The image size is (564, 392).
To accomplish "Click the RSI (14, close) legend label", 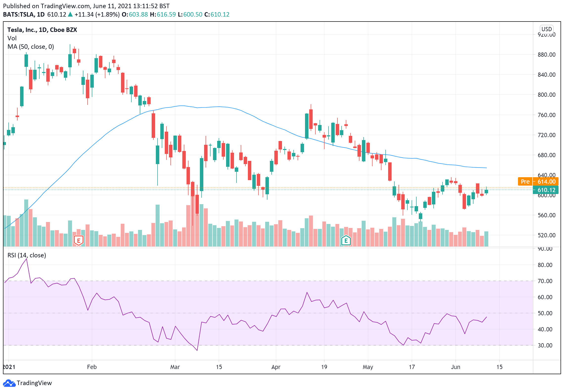I will 27,255.
